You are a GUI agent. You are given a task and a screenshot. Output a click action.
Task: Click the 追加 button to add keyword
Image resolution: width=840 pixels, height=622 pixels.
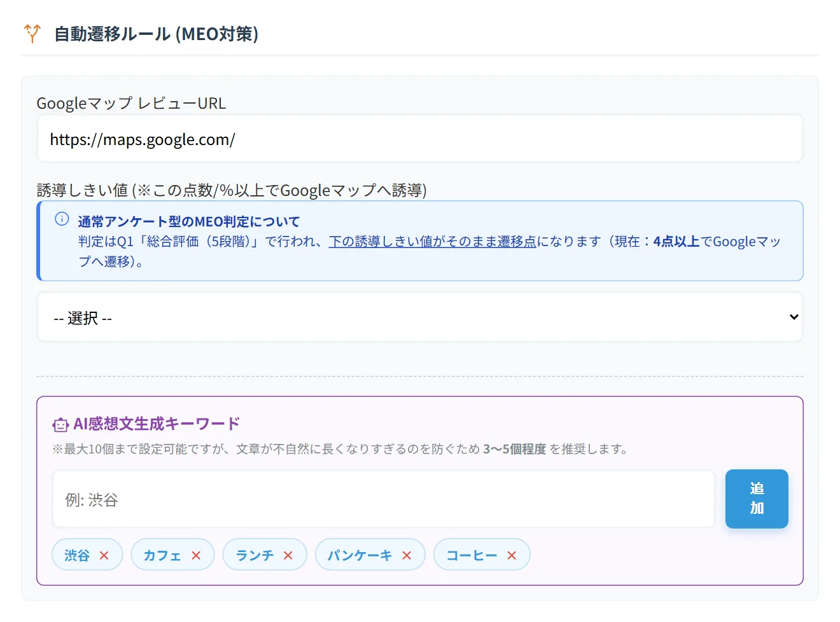click(x=757, y=499)
